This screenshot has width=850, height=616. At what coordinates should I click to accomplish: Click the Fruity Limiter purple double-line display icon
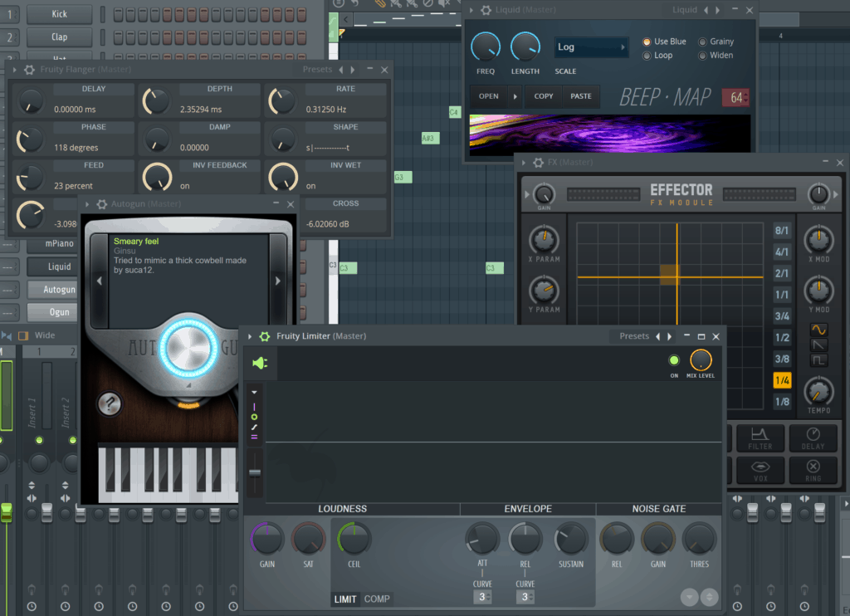(x=254, y=437)
